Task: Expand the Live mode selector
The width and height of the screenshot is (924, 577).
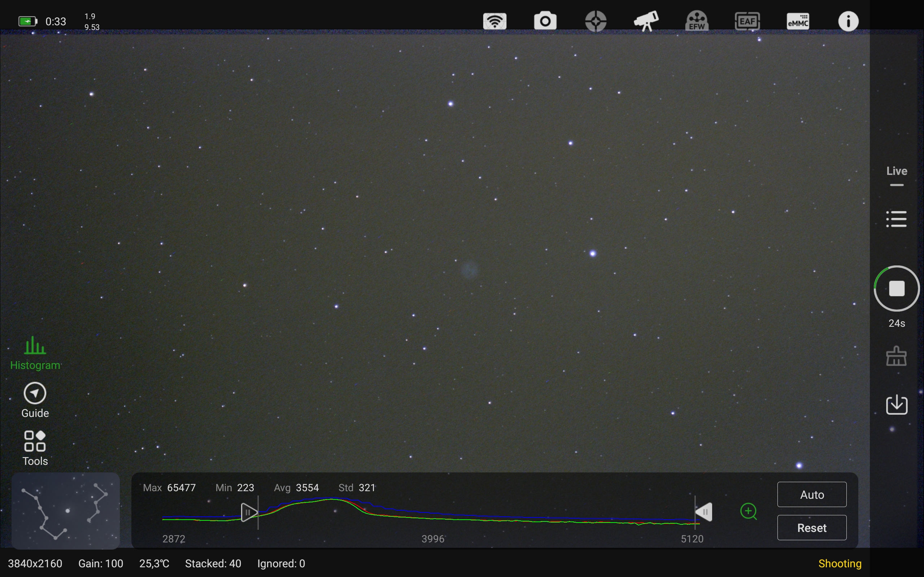Action: pos(897,175)
